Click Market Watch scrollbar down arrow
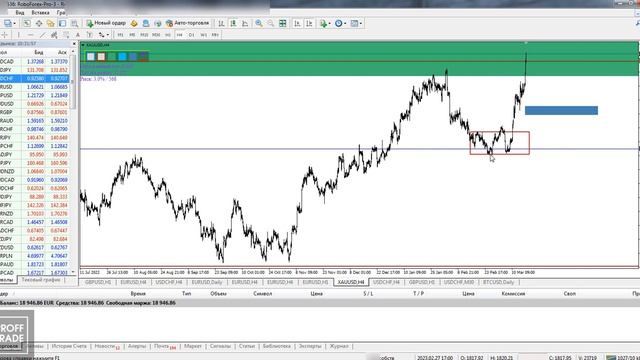Image resolution: width=640 pixels, height=360 pixels. coord(73,272)
